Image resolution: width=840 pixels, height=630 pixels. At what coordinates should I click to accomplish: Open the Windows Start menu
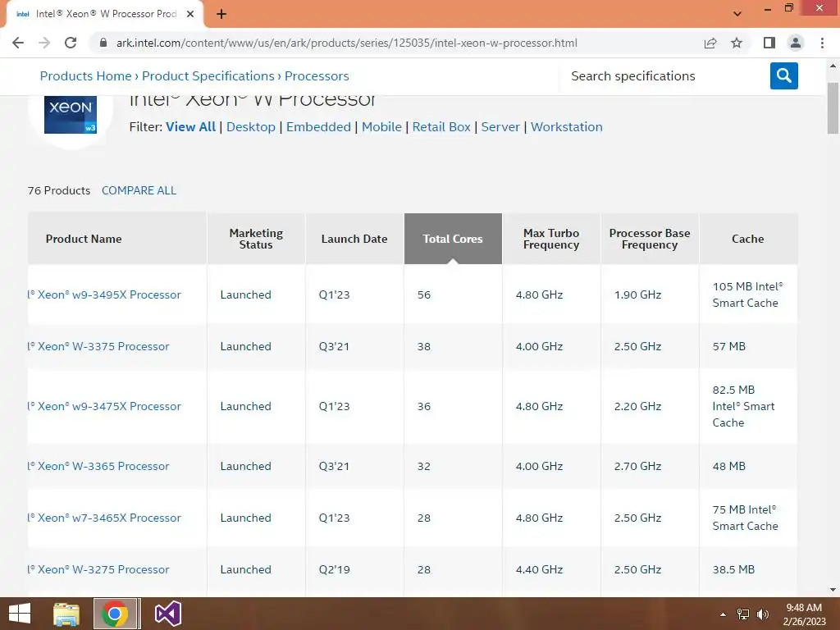tap(20, 614)
